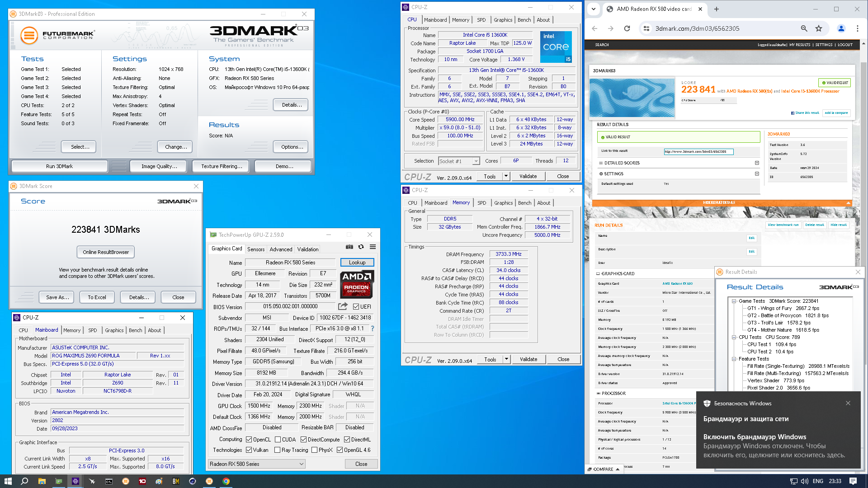Screen dimensions: 868x488
Task: Click the Online ResultBrowser button
Action: [106, 252]
